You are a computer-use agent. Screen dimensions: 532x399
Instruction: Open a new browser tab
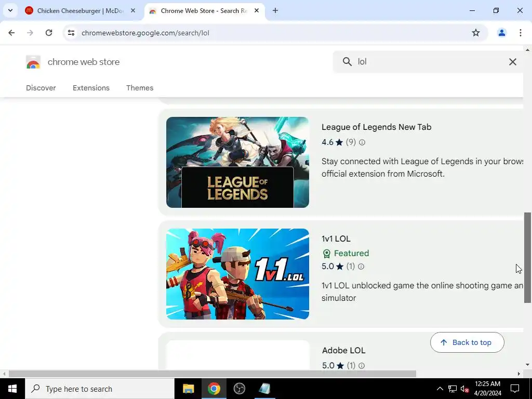275,11
